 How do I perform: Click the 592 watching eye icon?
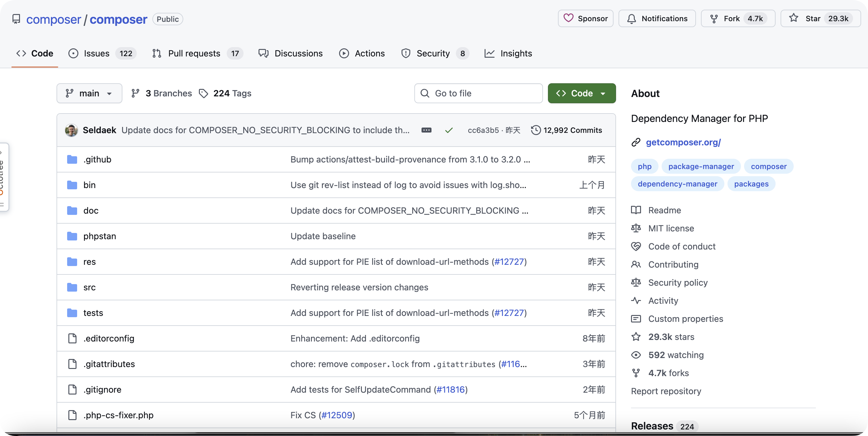(x=636, y=355)
